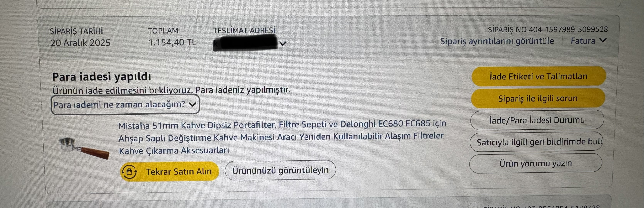This screenshot has width=644, height=208.
Task: Click the order date 20 Aralık 2025
Action: tap(80, 43)
